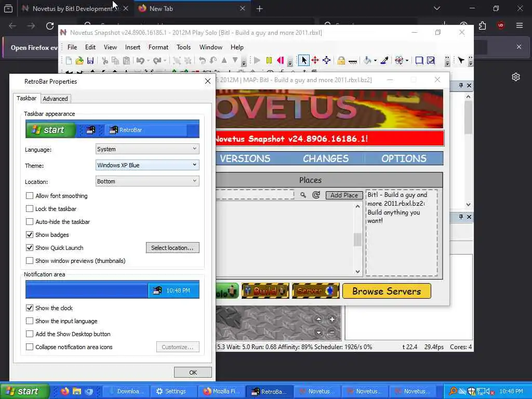
Task: Click the Paste clipboard icon
Action: point(127,61)
